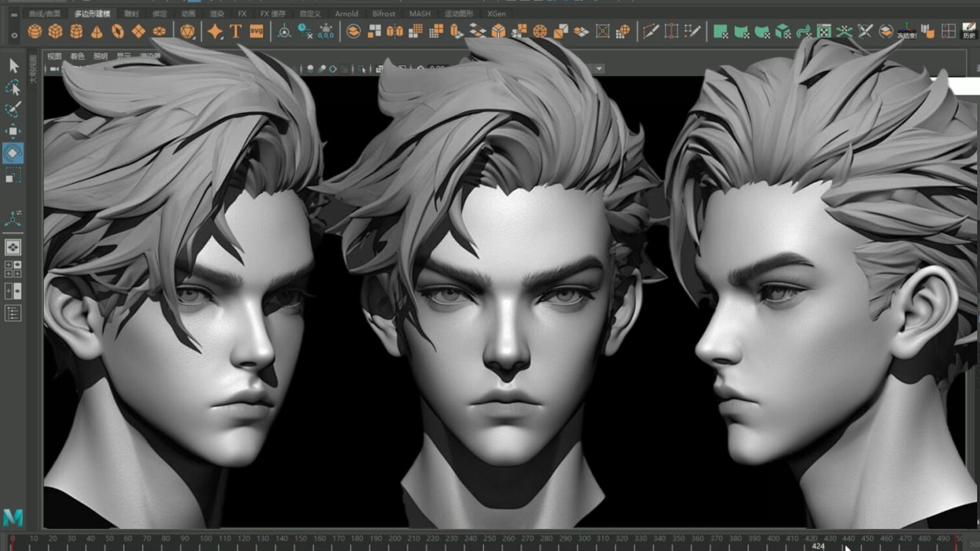Switch to two-pane side-by-side layout
Screen dimensions: 980x551
pyautogui.click(x=13, y=291)
